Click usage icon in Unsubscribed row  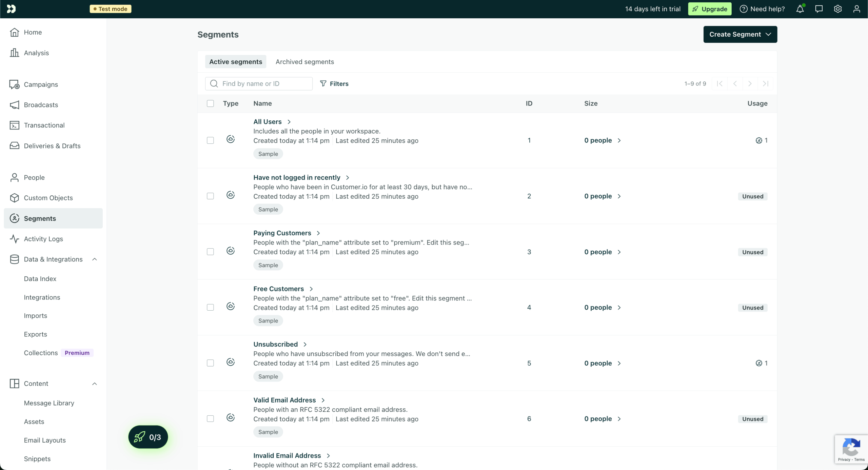click(x=759, y=363)
